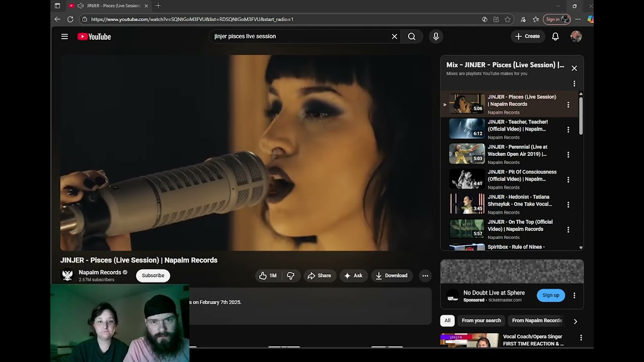Viewport: 644px width, 362px height.
Task: Click the browser Sign in button
Action: click(556, 19)
